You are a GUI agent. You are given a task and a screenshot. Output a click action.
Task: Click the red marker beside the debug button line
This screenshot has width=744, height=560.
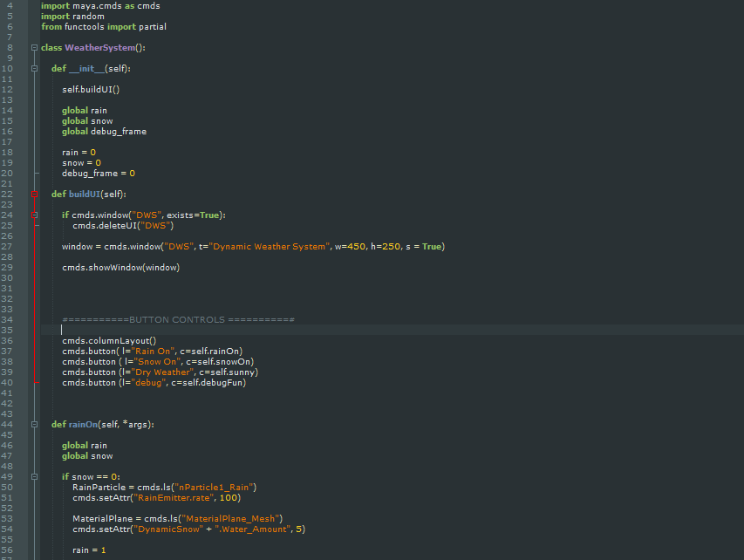point(37,382)
